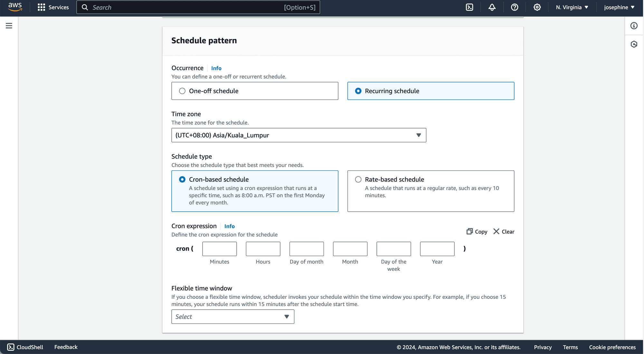The width and height of the screenshot is (644, 354).
Task: Select One-off schedule radio option
Action: click(182, 91)
